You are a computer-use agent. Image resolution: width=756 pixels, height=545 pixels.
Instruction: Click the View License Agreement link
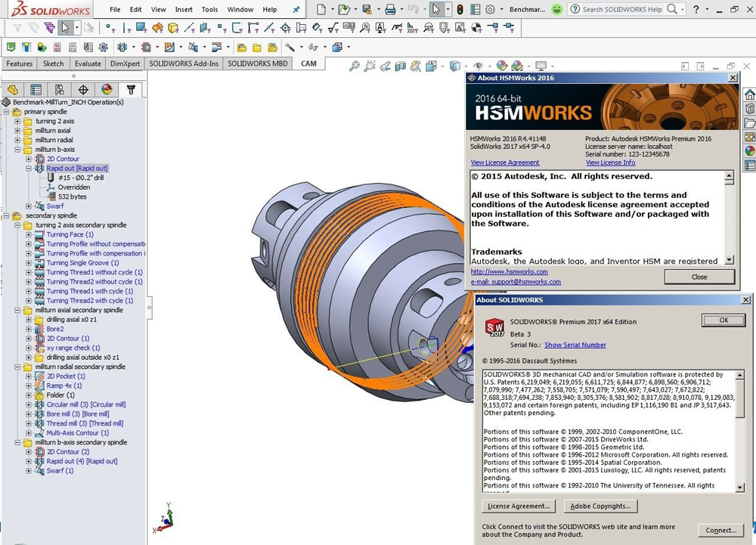coord(504,163)
